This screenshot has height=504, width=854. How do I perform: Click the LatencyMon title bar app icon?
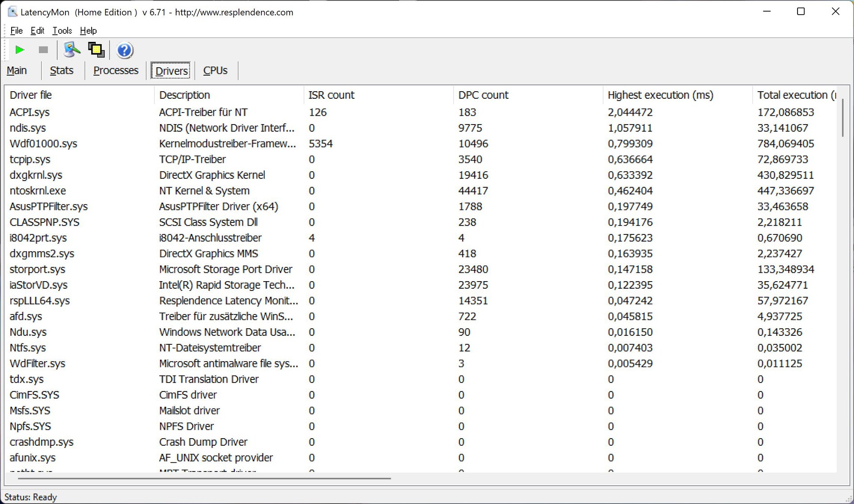tap(12, 12)
